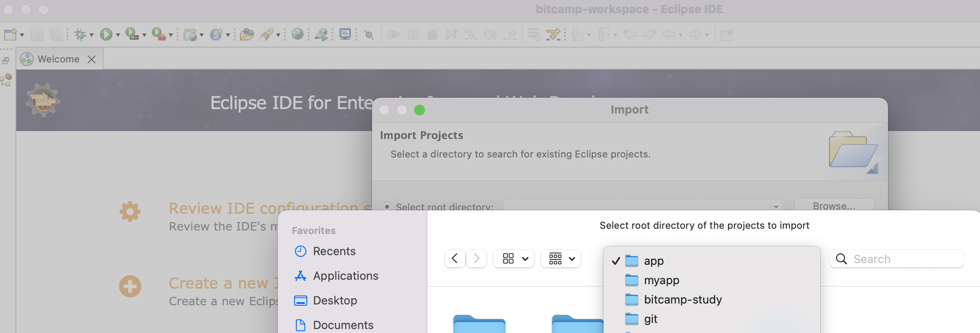Click the Open Type folder icon
Viewport: 980px width, 333px height.
click(x=247, y=34)
